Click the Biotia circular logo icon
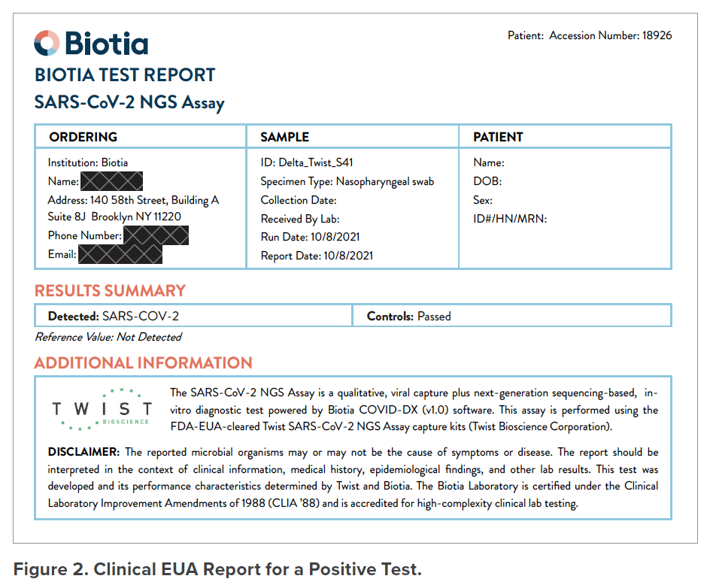Viewport: 710px width, 588px height. pos(46,44)
